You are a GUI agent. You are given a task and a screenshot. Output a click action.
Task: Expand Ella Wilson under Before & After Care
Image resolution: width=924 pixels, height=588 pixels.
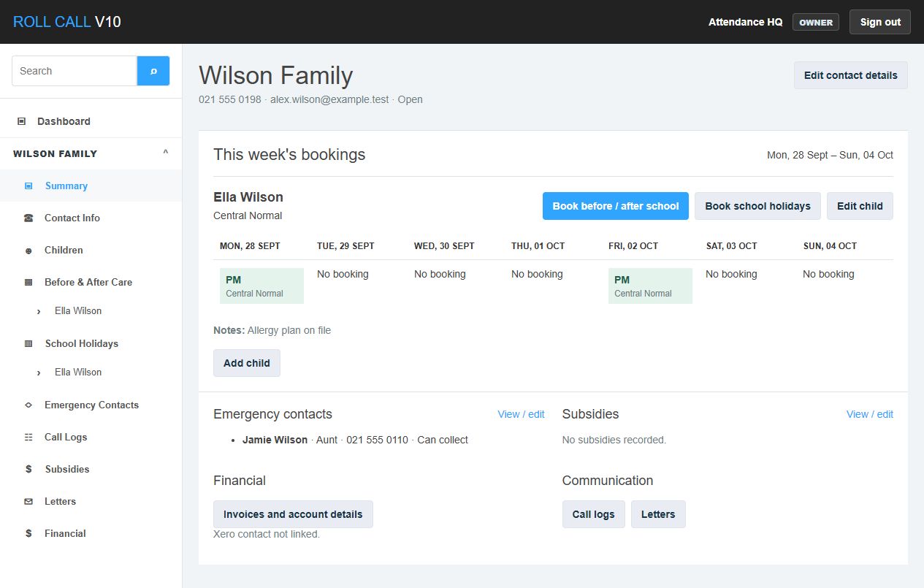click(39, 311)
